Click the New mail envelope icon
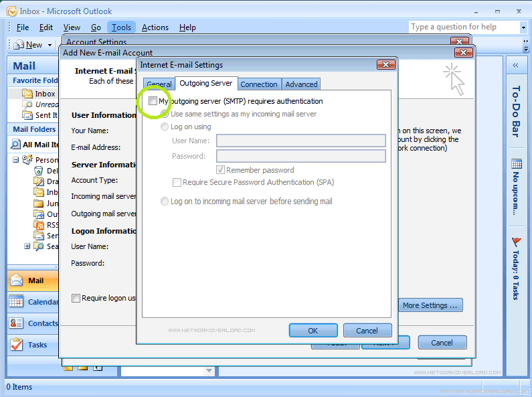The width and height of the screenshot is (532, 397). [x=18, y=45]
